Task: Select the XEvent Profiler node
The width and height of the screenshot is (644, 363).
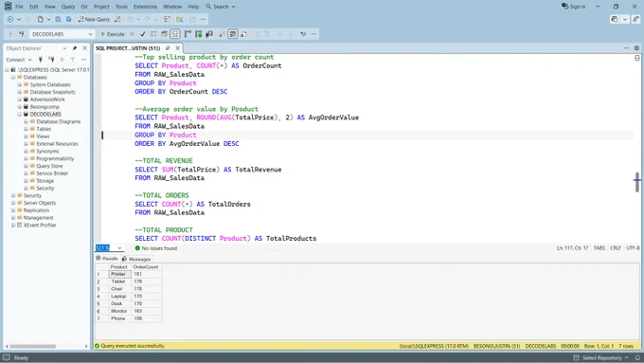Action: [40, 226]
